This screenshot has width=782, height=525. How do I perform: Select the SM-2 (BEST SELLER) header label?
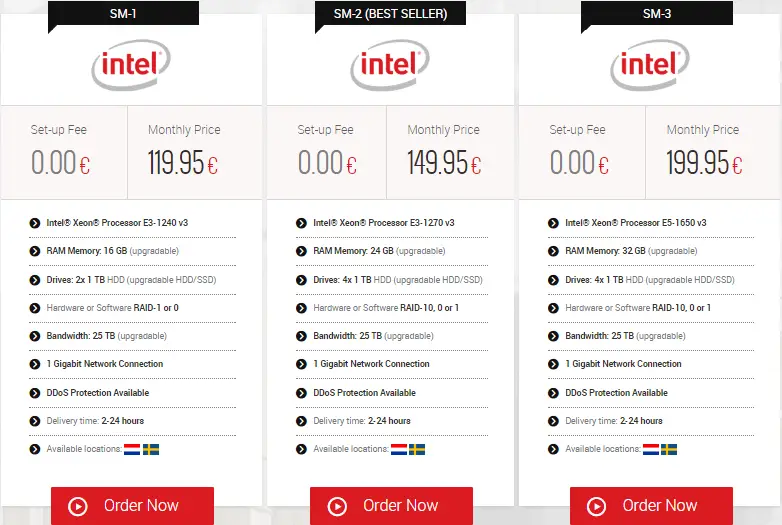[391, 13]
